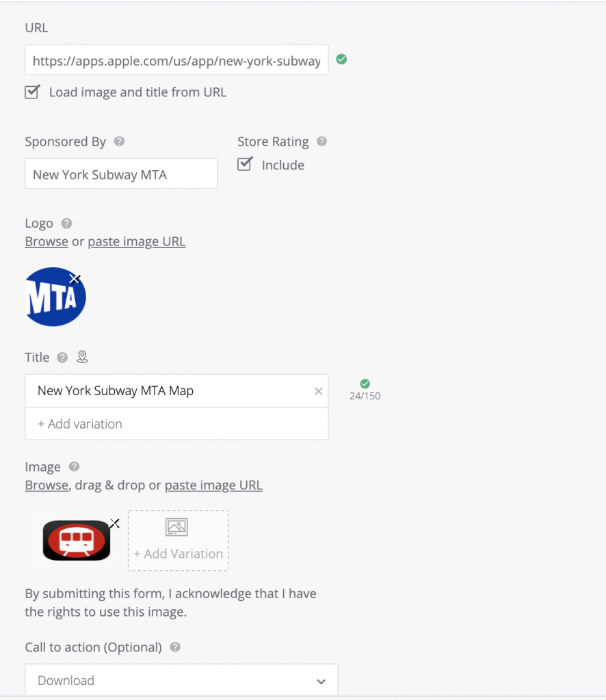
Task: Click Browse link under Logo
Action: coord(47,241)
